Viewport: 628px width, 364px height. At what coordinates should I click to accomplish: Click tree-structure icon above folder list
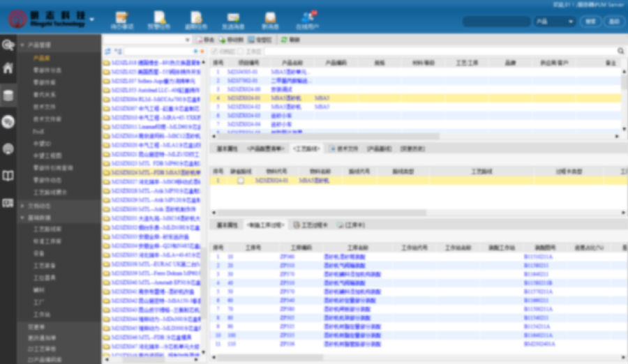(118, 52)
